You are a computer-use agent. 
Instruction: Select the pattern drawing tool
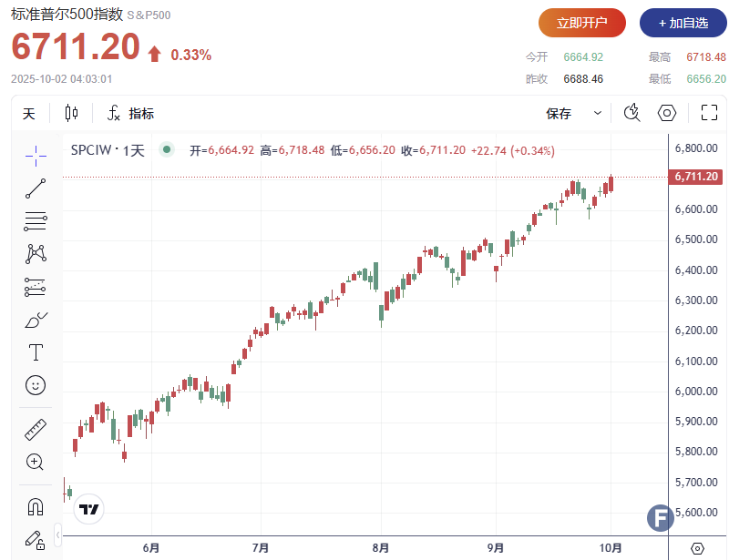pyautogui.click(x=36, y=253)
